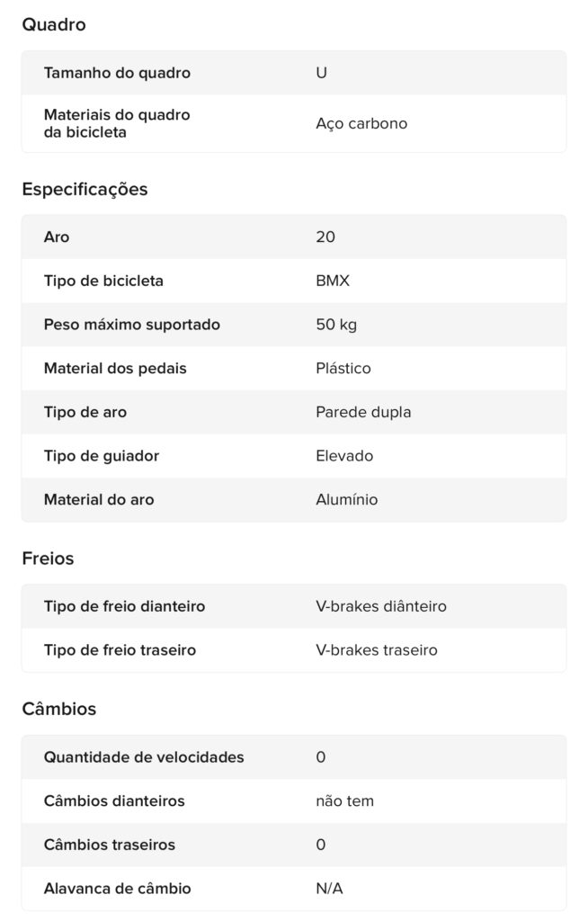This screenshot has width=588, height=921.
Task: Select the Câmbios traseiros row label
Action: click(x=110, y=845)
